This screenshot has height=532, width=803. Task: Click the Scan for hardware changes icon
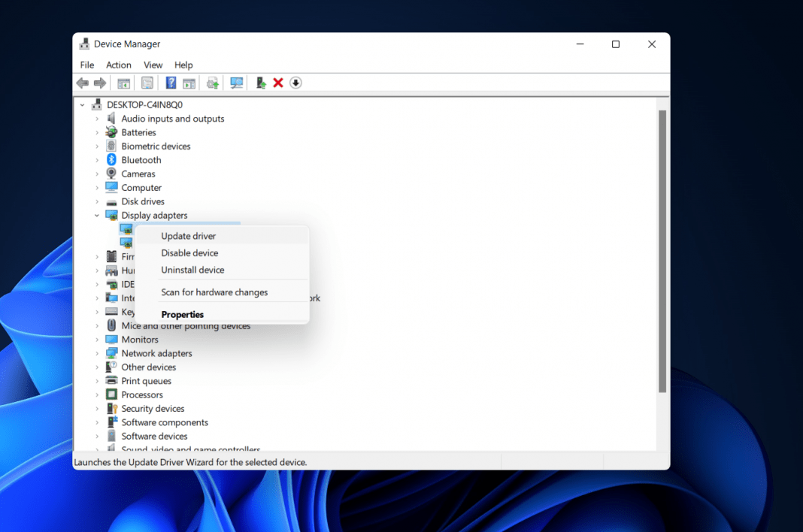click(236, 83)
